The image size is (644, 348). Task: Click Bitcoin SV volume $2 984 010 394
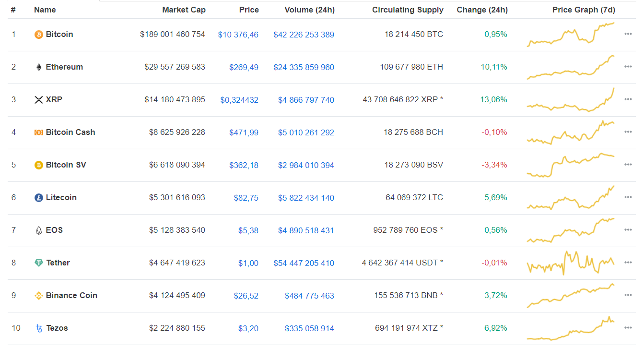306,165
